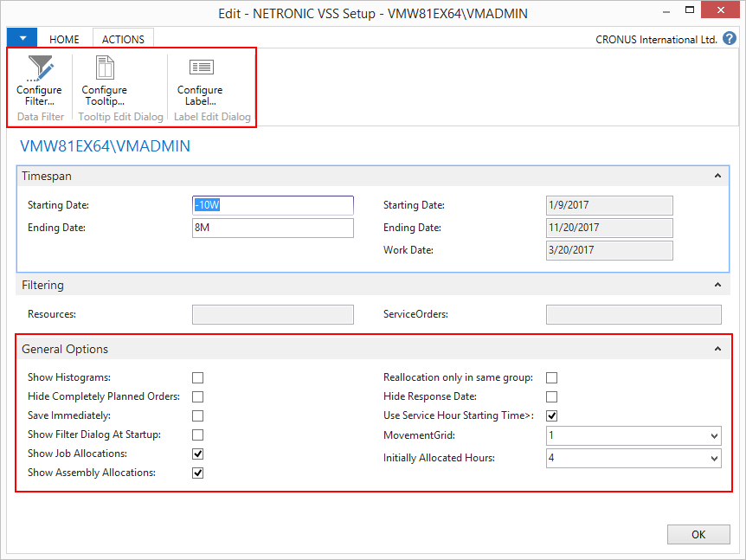The height and width of the screenshot is (560, 746).
Task: Switch to the ACTIONS tab
Action: click(123, 39)
